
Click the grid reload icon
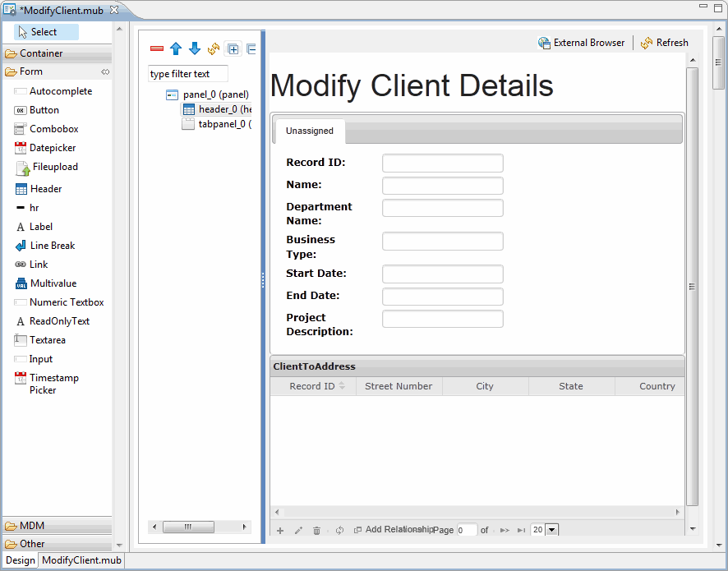tap(339, 530)
